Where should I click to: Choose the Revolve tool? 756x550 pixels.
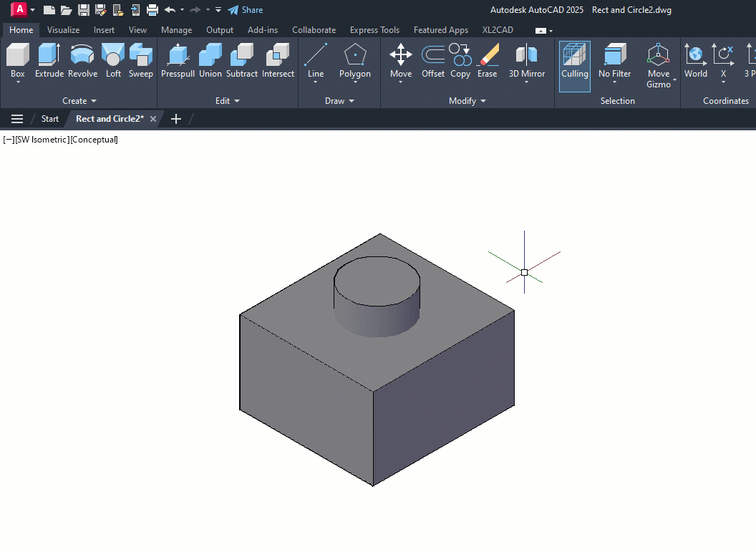pos(82,60)
